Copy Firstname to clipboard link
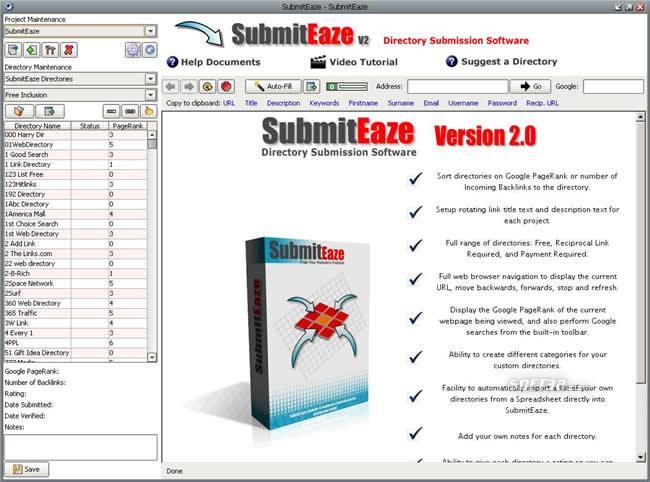 (x=363, y=103)
